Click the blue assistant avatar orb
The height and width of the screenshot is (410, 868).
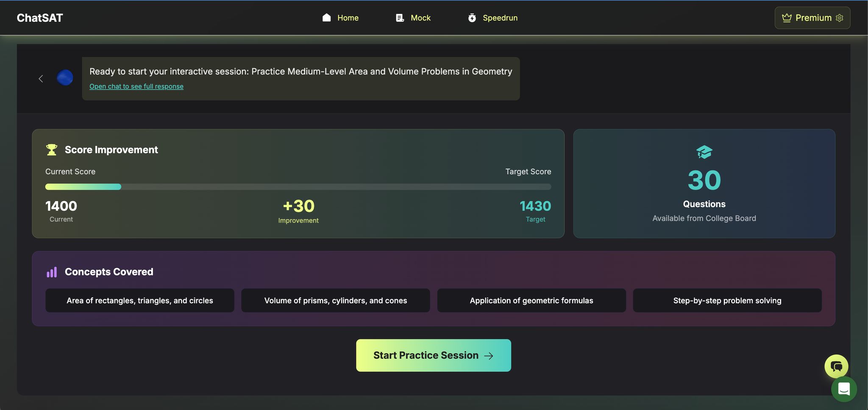(65, 78)
